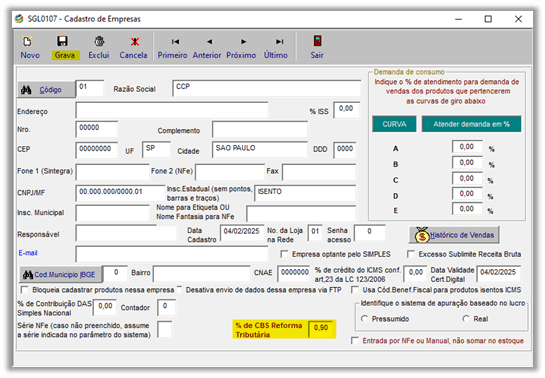Save record with Grava floppy icon
545x378 pixels.
pos(63,41)
